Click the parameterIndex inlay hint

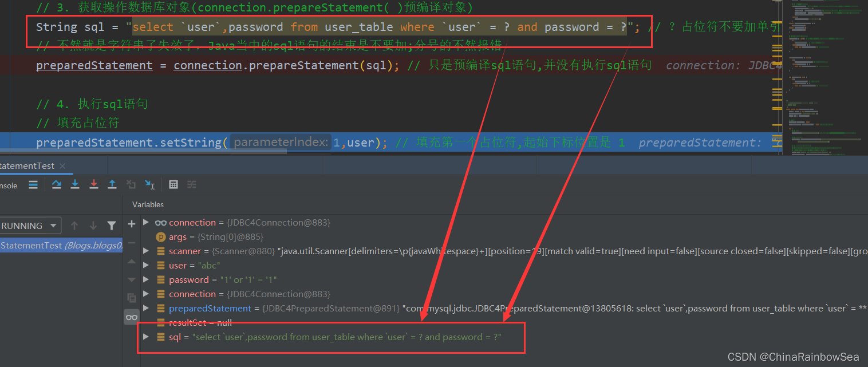point(281,142)
